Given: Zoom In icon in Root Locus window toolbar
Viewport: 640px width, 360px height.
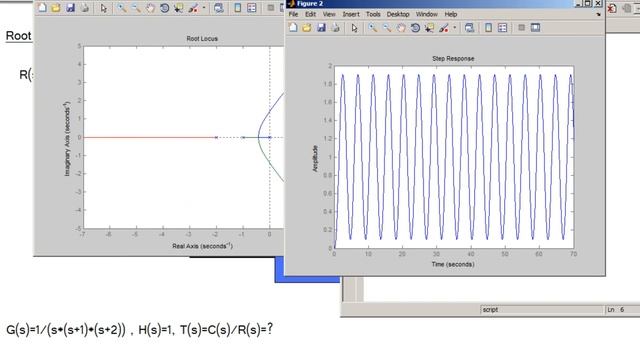Looking at the screenshot, I should [122, 8].
